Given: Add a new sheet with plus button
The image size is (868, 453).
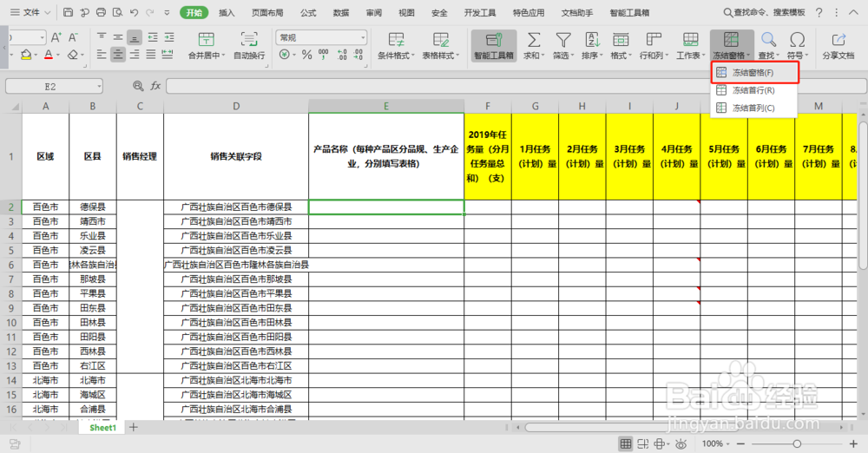Looking at the screenshot, I should (x=134, y=427).
